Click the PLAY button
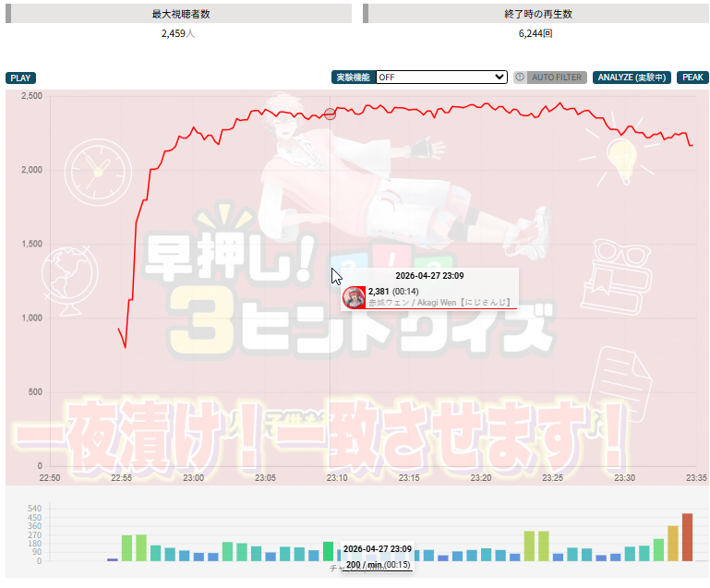 coord(20,78)
